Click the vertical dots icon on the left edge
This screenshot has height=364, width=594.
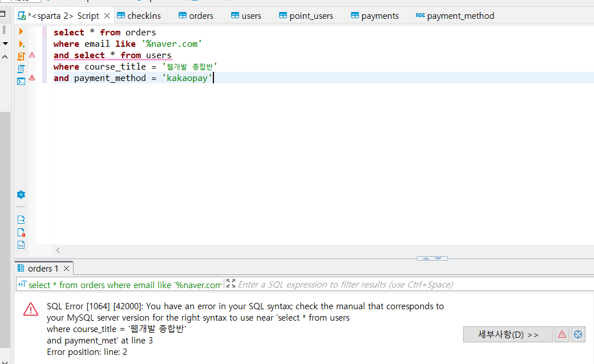pos(4,30)
